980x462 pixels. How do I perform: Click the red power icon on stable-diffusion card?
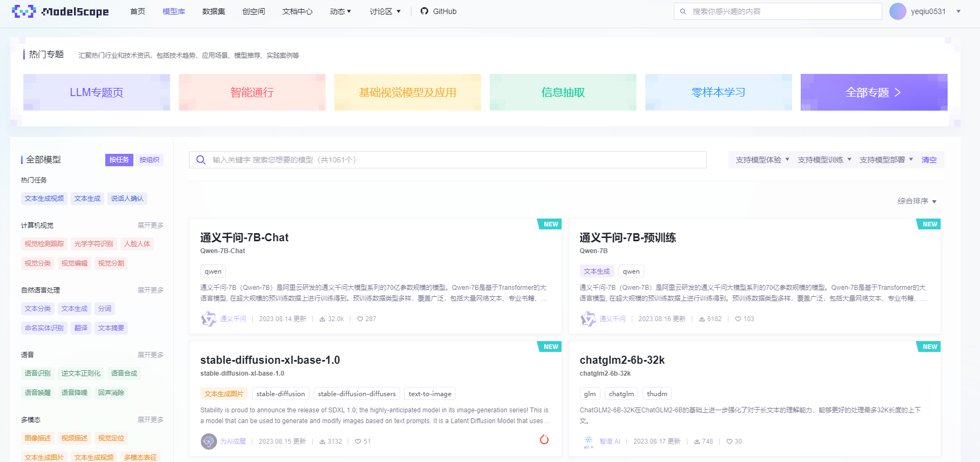tap(544, 440)
